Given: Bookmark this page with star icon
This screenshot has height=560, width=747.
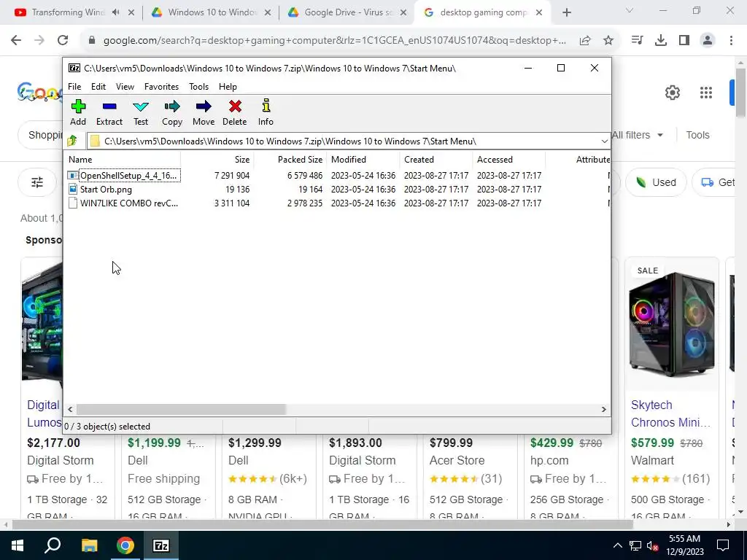Looking at the screenshot, I should pos(608,41).
